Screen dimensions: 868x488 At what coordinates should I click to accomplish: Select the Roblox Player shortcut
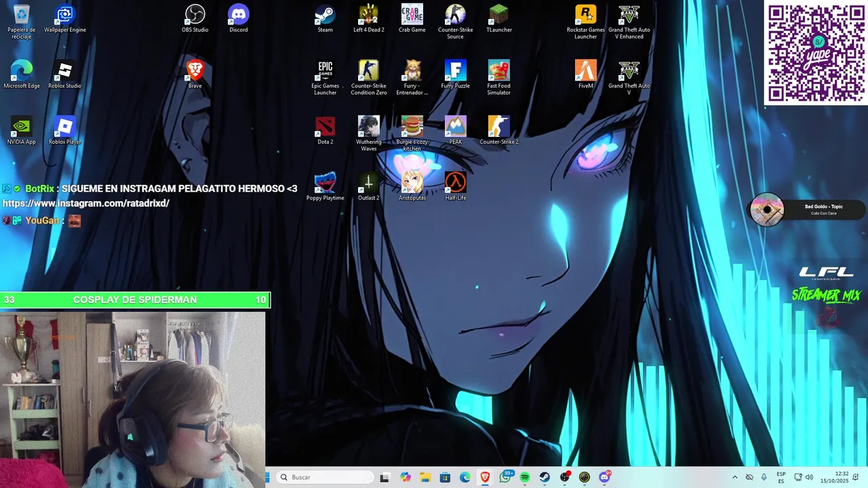[x=65, y=131]
